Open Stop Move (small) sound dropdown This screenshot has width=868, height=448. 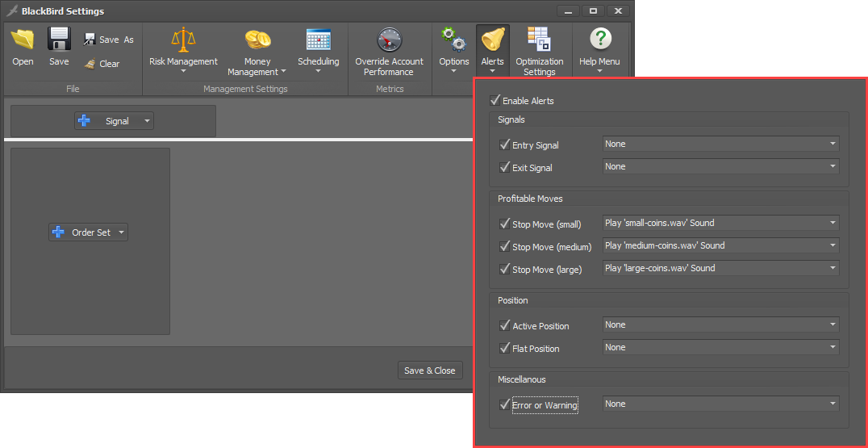pyautogui.click(x=720, y=223)
